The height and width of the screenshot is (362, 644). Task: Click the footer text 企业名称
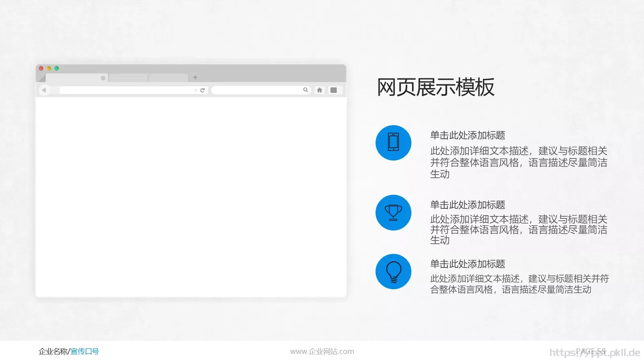(53, 352)
